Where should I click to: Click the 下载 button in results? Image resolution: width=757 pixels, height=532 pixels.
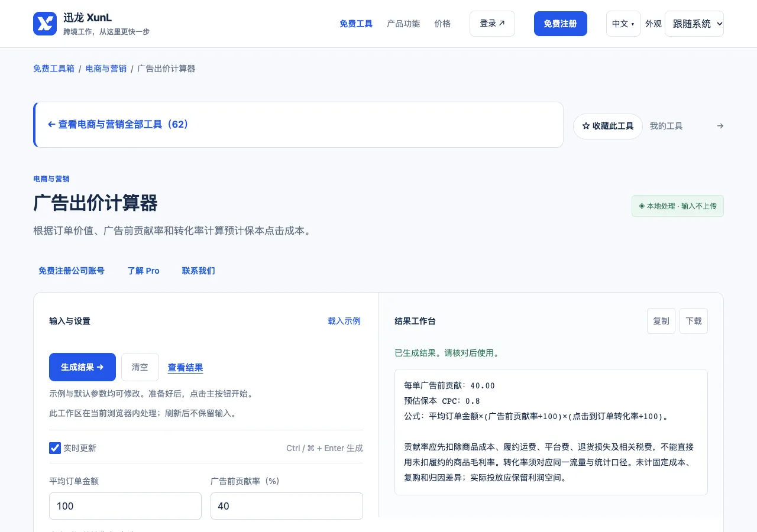(x=694, y=321)
